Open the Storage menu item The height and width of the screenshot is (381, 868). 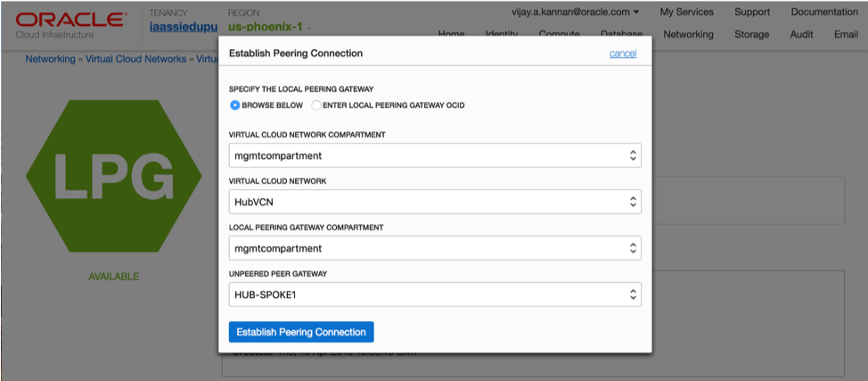click(752, 35)
